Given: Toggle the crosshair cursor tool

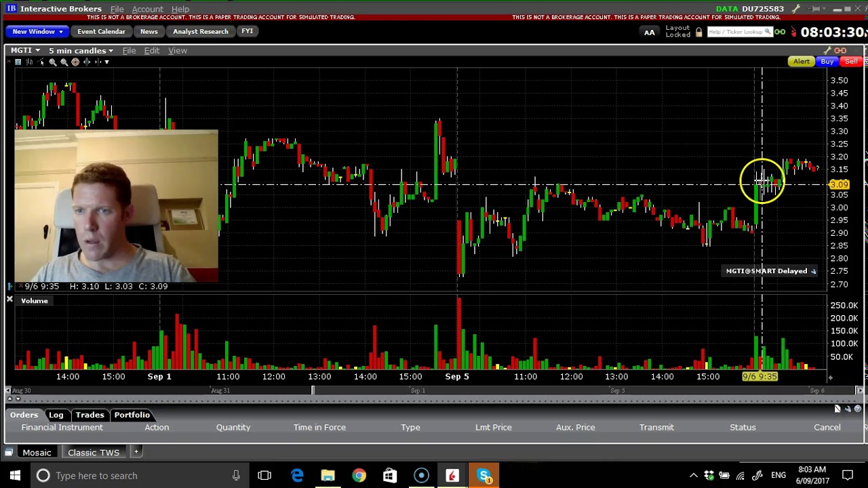Looking at the screenshot, I should click(75, 62).
